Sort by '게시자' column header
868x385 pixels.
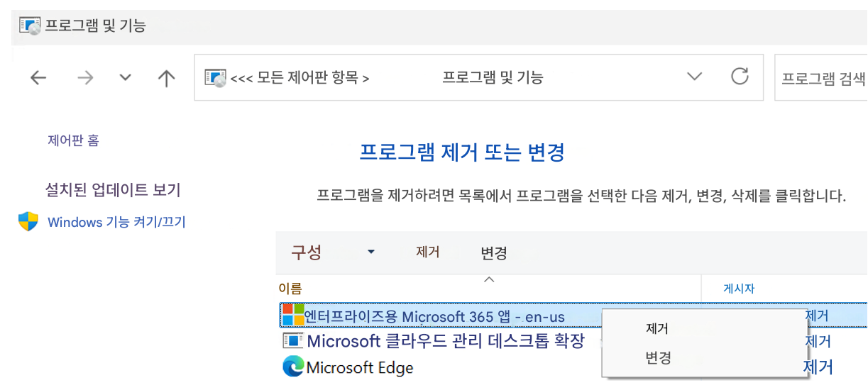tap(738, 288)
